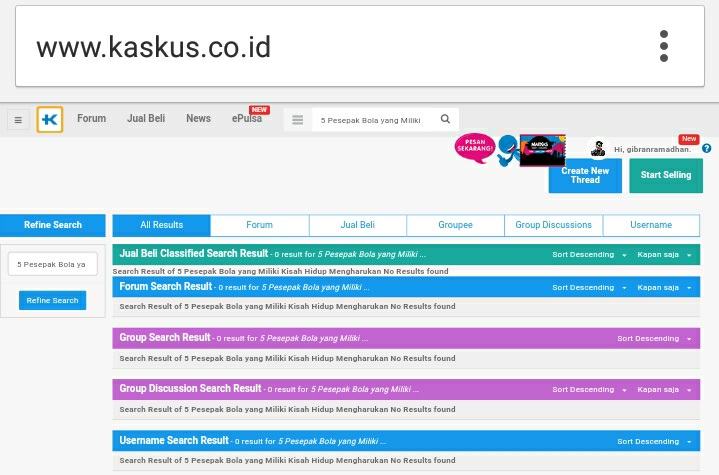Open Sort Descending in Group Discussion Search Result
This screenshot has width=719, height=475.
pyautogui.click(x=589, y=389)
